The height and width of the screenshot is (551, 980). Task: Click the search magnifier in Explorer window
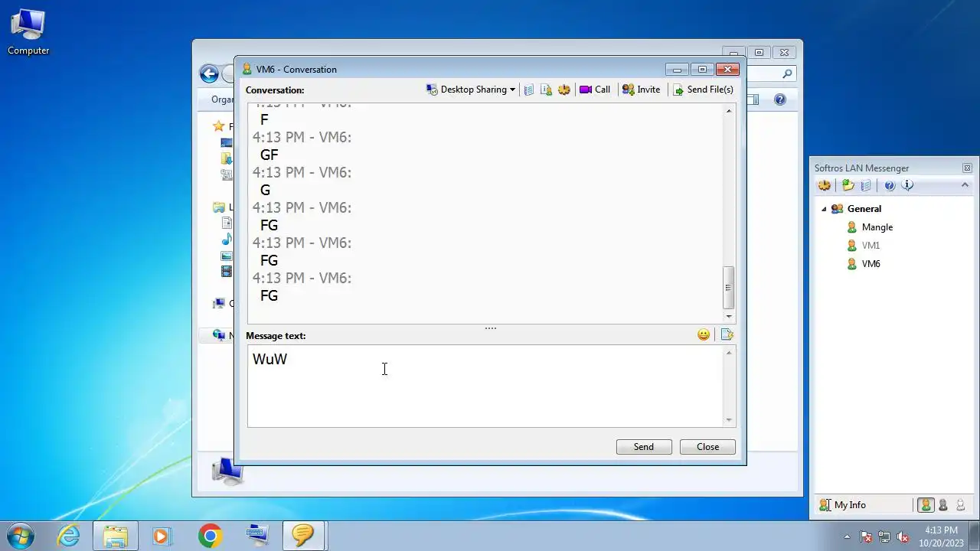point(787,74)
